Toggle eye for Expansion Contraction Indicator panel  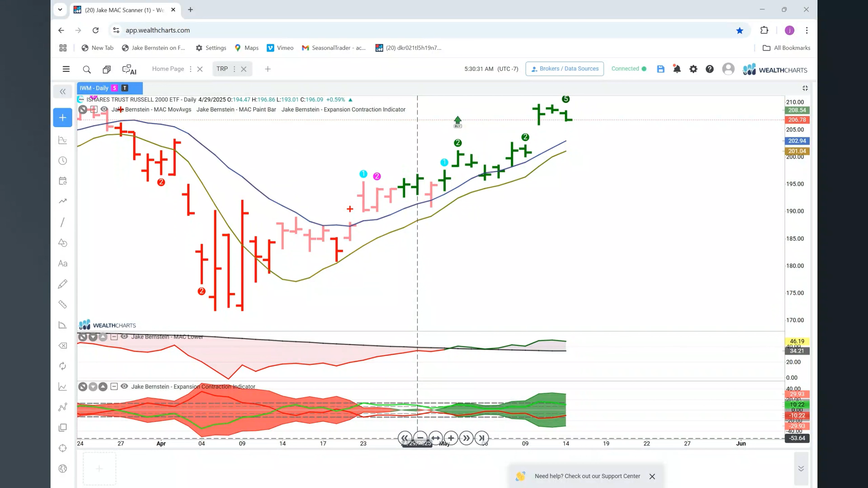coord(124,386)
